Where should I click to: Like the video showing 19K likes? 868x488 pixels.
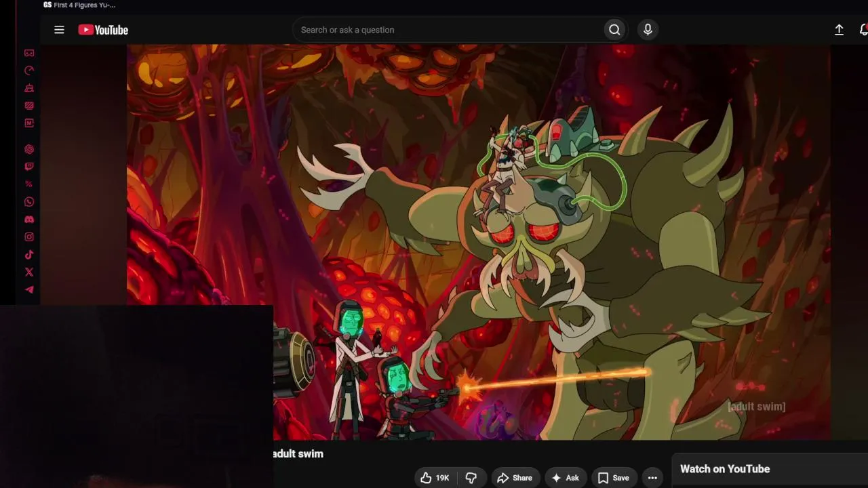coord(435,478)
